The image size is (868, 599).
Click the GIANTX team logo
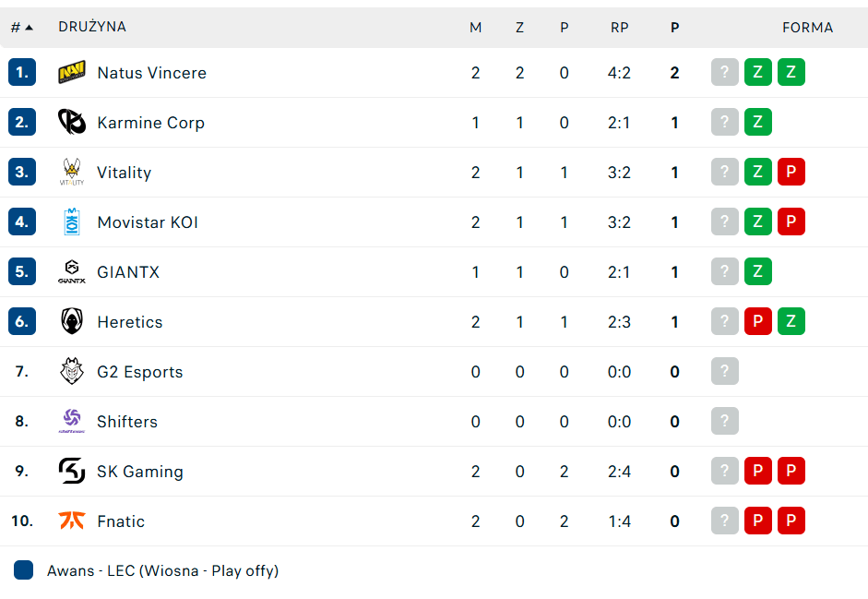point(71,271)
